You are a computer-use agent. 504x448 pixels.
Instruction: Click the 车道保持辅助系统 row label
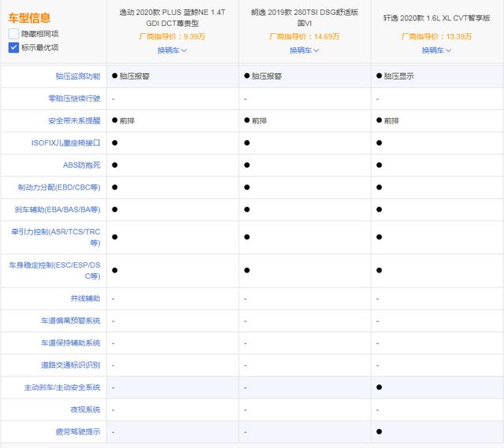tap(70, 343)
